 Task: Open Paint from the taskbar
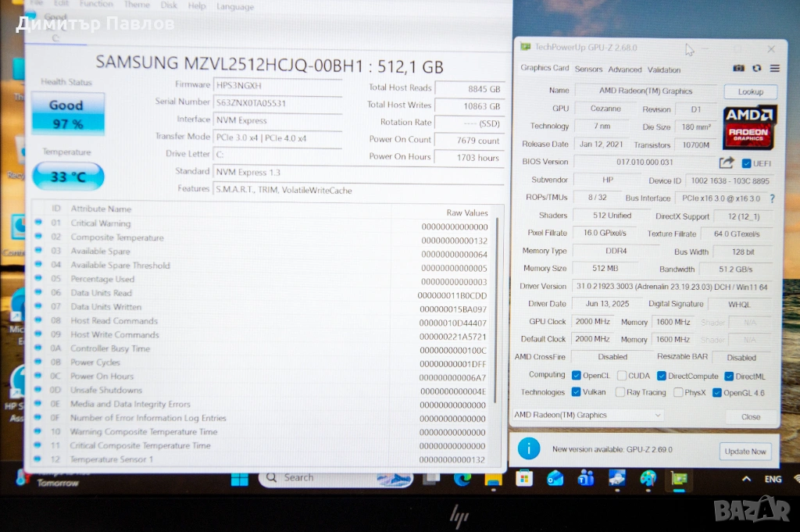click(x=648, y=478)
